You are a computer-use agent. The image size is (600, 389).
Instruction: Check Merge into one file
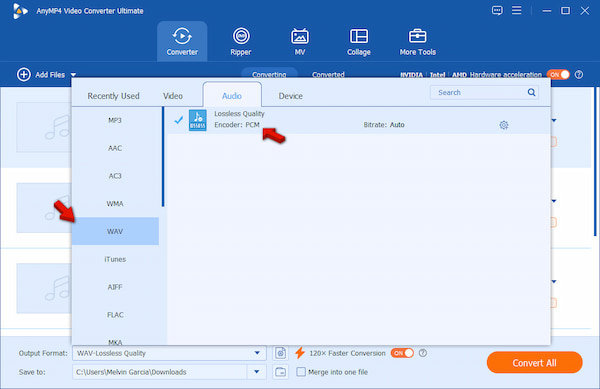pyautogui.click(x=301, y=372)
